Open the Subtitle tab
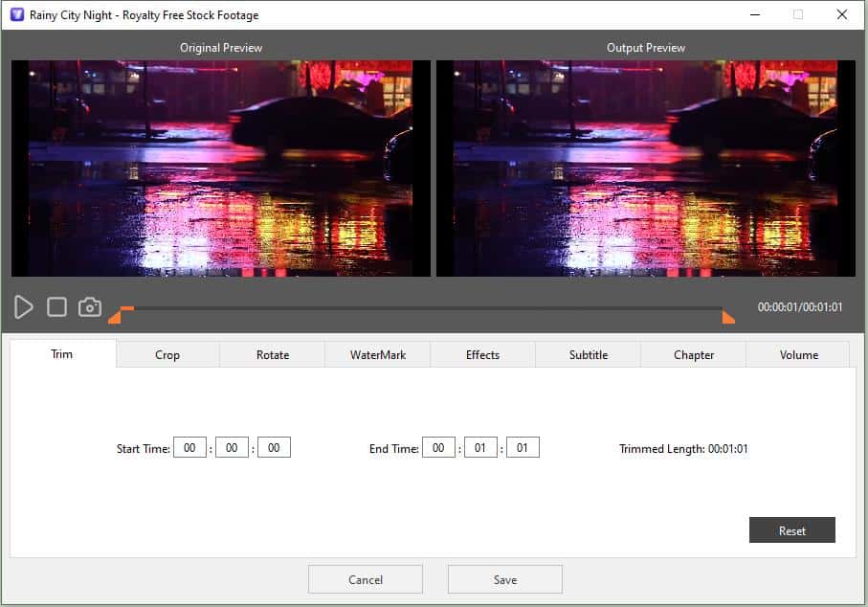Screen dimensions: 868x607 [x=588, y=354]
